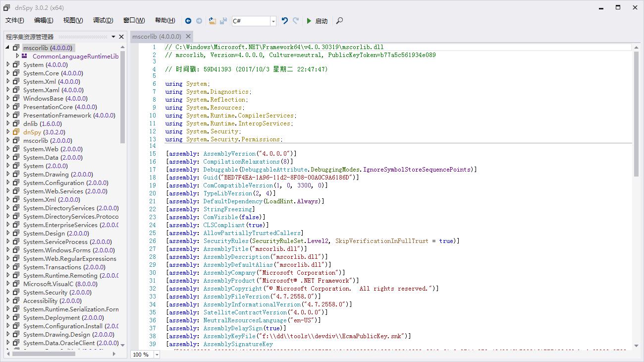Viewport: 644px width, 362px height.
Task: Expand the dnlib (1.6.0.0) node
Action: pos(8,123)
